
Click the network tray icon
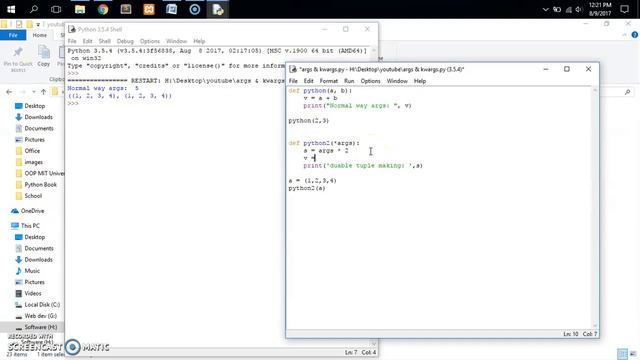[569, 9]
